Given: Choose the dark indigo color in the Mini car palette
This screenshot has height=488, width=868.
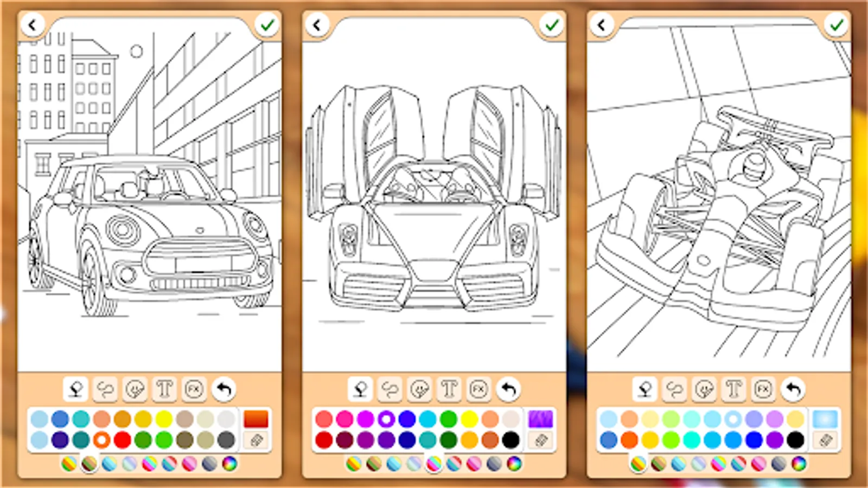Looking at the screenshot, I should (x=60, y=440).
